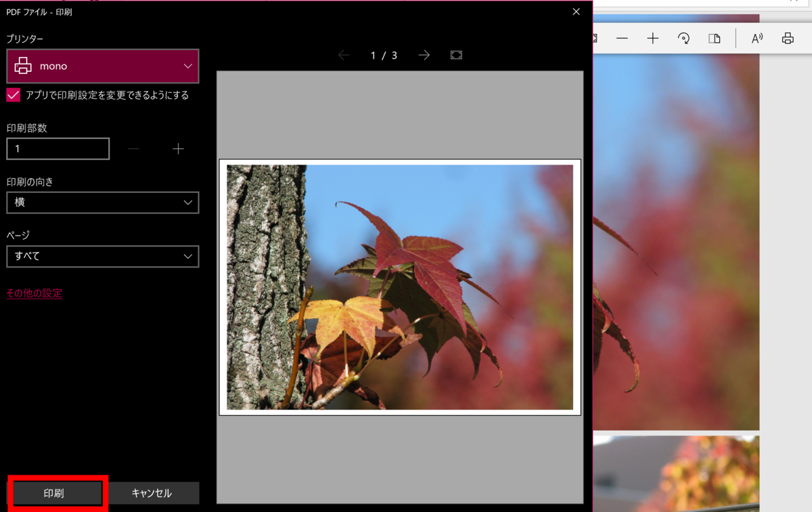Open the pages dropdown showing すべて
Screen dimensions: 812x512
pos(103,256)
